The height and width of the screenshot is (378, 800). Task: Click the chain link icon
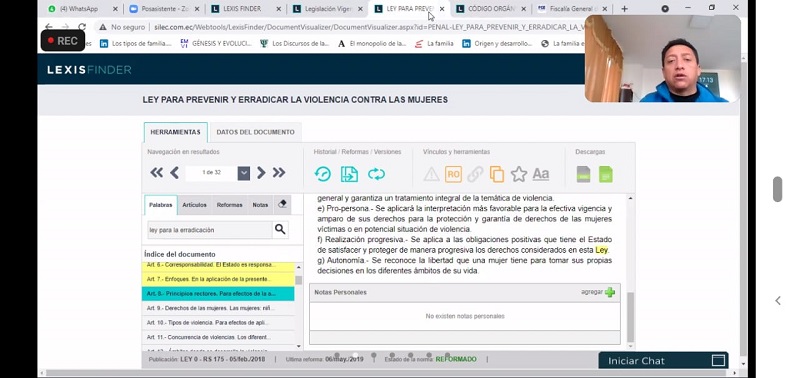[475, 174]
